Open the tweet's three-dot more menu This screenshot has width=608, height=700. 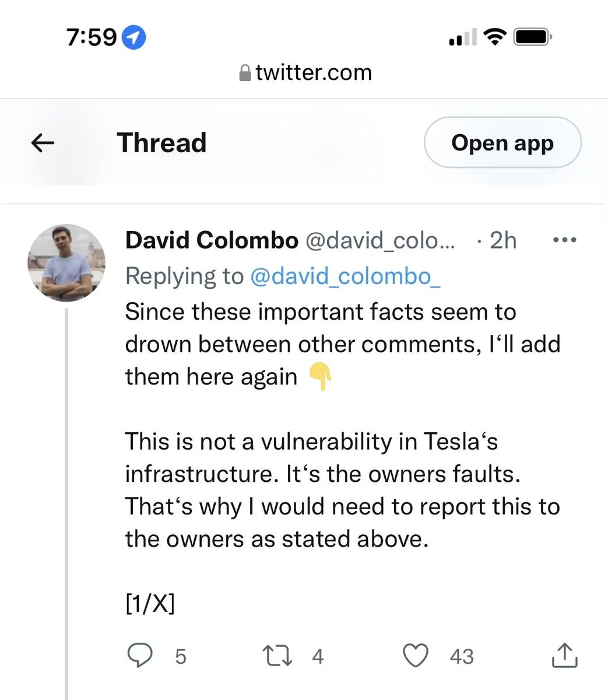(564, 240)
